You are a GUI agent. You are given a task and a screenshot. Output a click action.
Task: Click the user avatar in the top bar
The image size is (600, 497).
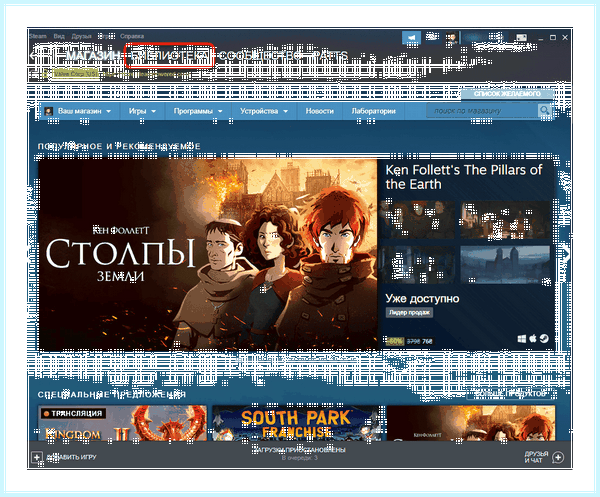452,37
